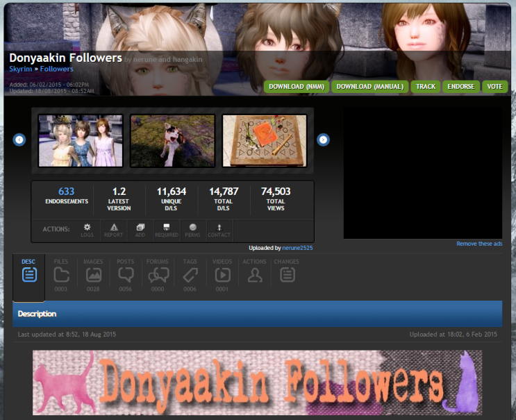
Task: Click the 14,787 total D/LS value
Action: pyautogui.click(x=224, y=192)
